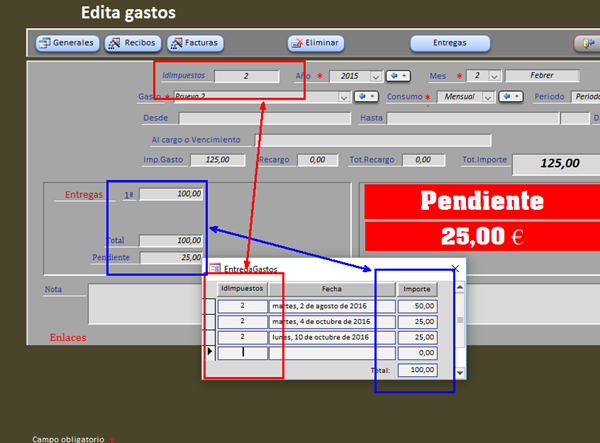Click the Tot.Recargo field 0,00
The image size is (600, 443).
(x=424, y=160)
